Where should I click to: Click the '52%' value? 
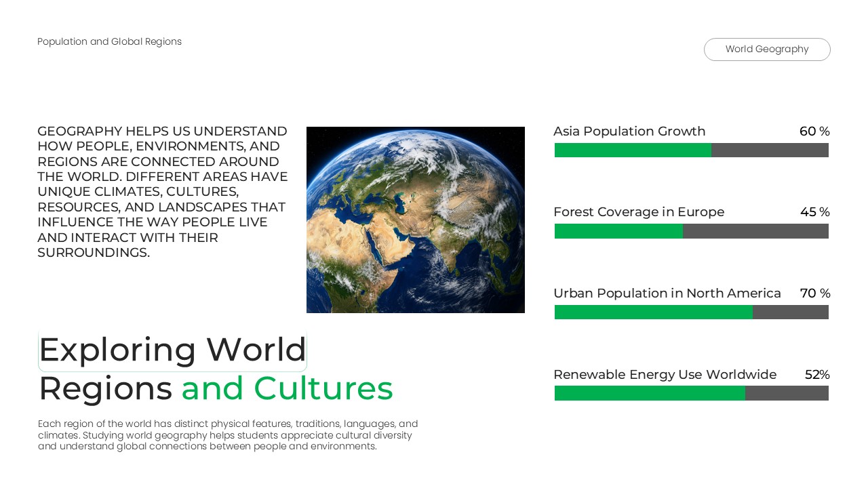coord(817,375)
